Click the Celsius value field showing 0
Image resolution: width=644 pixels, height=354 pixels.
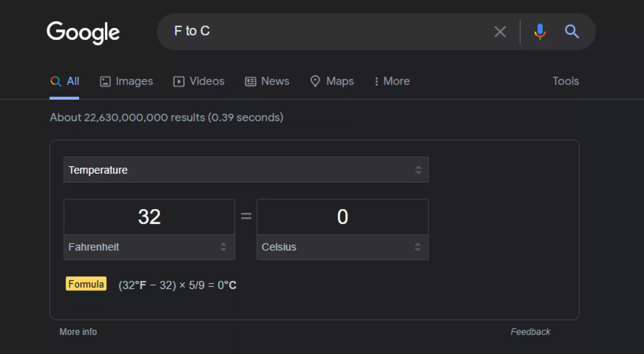pos(342,217)
